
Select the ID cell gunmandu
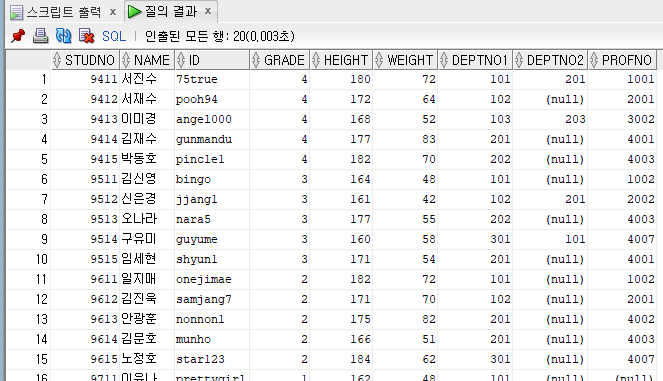click(212, 139)
